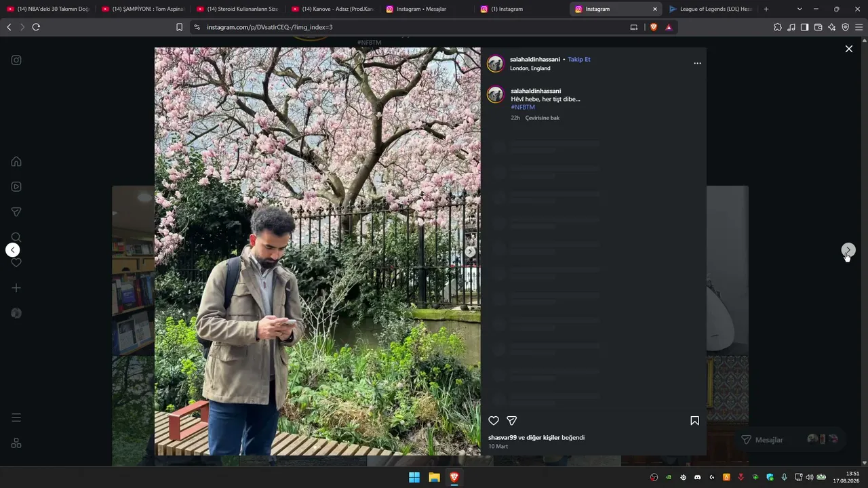
Task: Open Brave main menu hamburger
Action: tap(859, 27)
